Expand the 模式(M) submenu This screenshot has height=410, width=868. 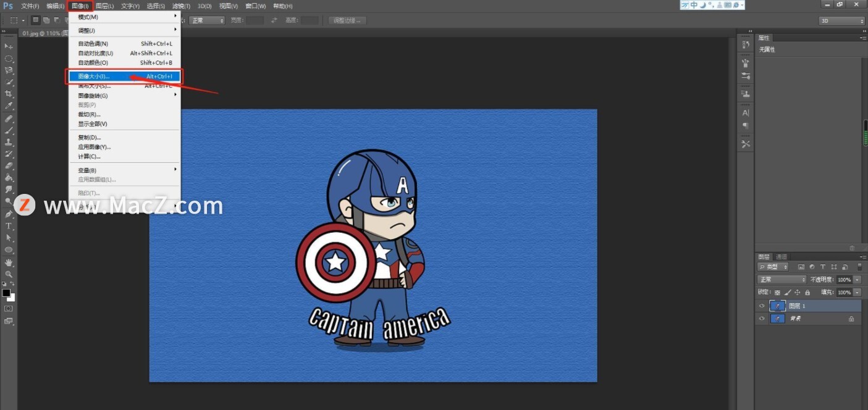pos(124,17)
